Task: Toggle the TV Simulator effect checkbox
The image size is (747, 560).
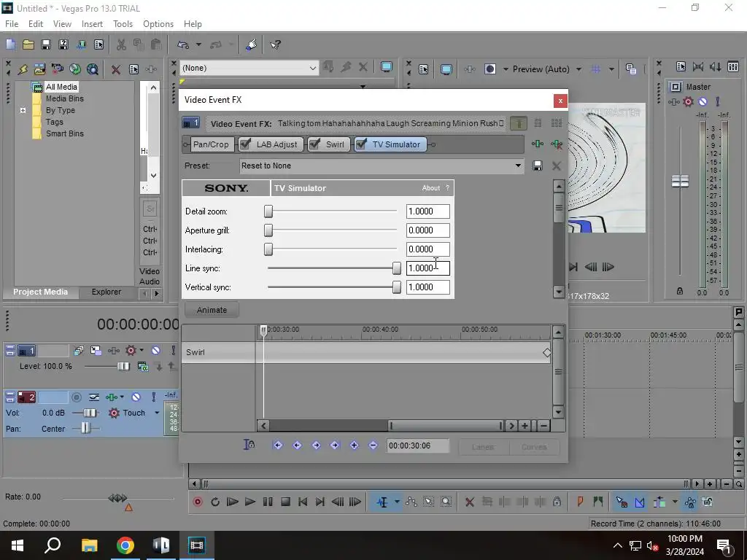Action: click(x=361, y=144)
